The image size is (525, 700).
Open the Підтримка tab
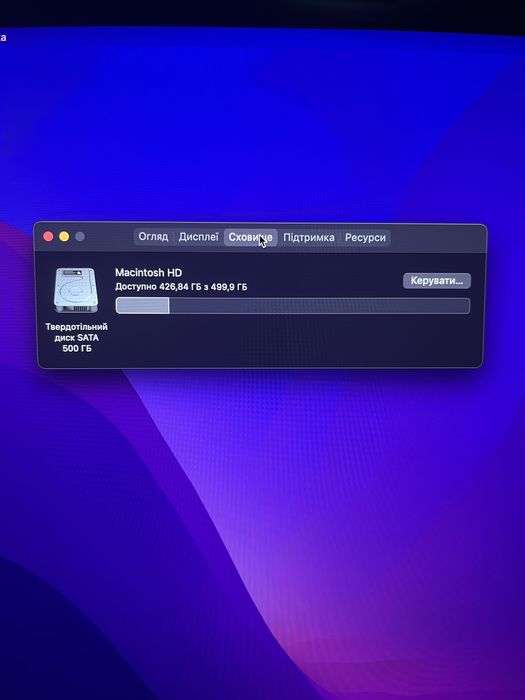click(308, 238)
